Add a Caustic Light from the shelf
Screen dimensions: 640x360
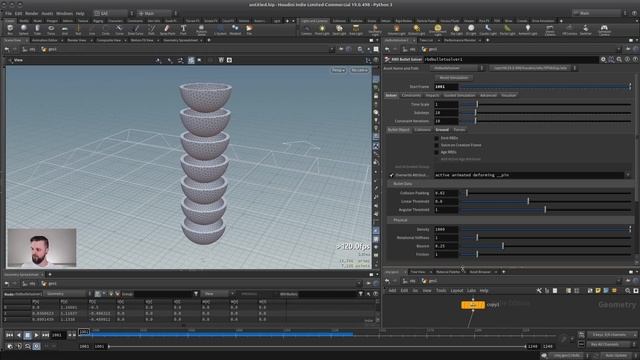click(x=488, y=29)
